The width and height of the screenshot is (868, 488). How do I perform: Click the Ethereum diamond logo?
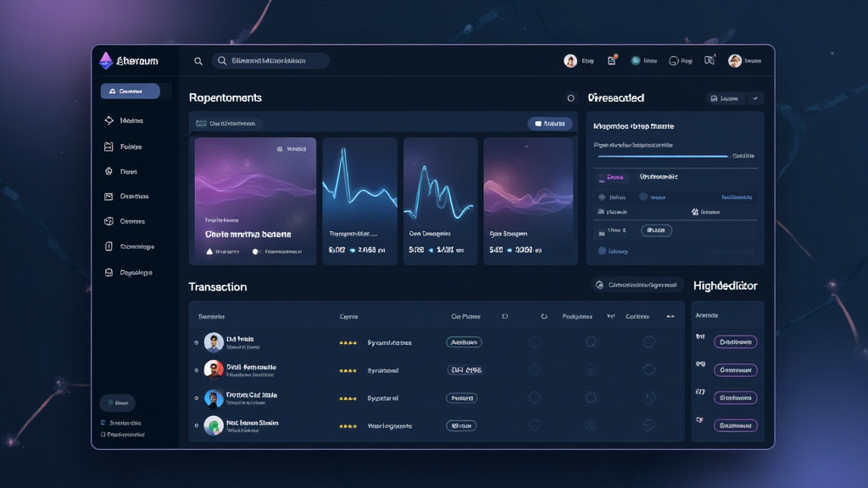point(106,60)
